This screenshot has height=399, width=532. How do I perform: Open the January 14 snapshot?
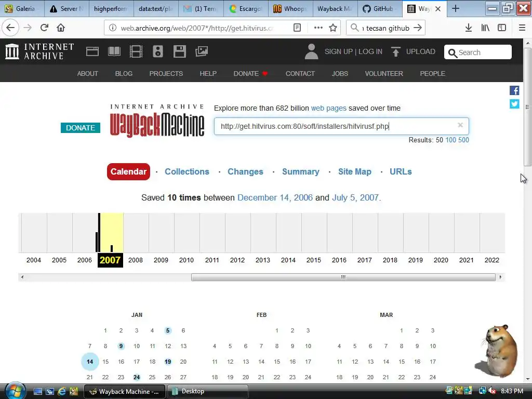pyautogui.click(x=90, y=362)
